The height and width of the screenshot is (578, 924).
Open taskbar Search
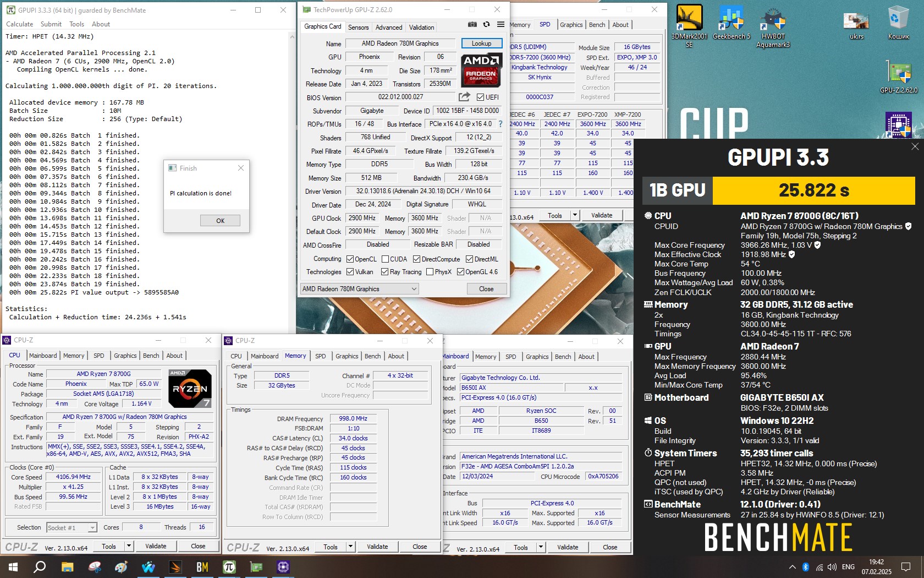[x=40, y=567]
